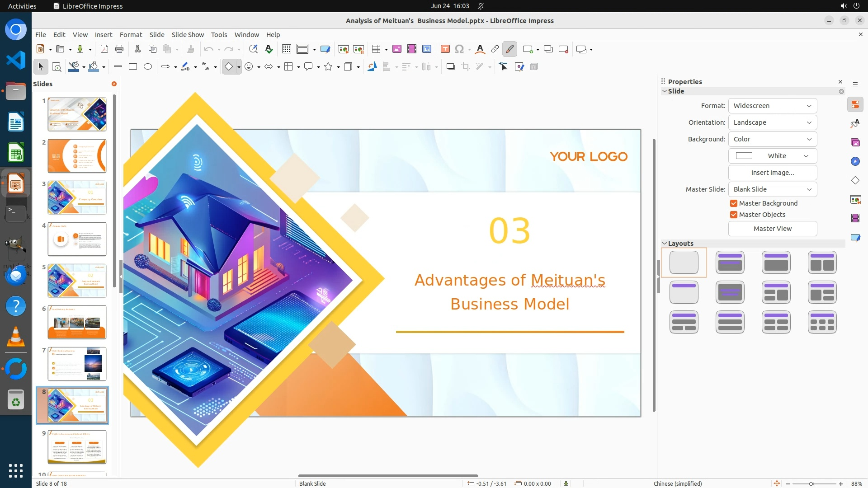The height and width of the screenshot is (488, 868).
Task: Open the Slide Show menu
Action: click(188, 35)
